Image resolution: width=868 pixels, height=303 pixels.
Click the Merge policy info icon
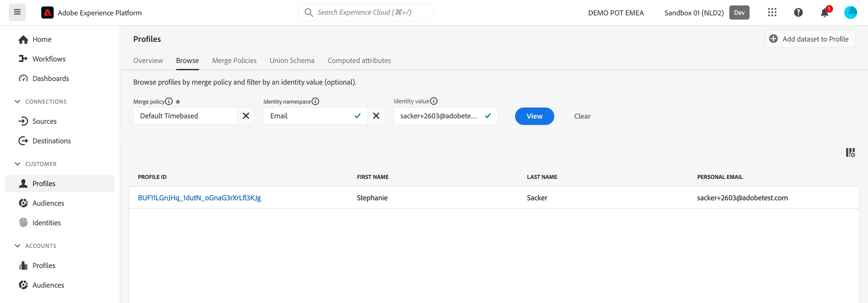click(169, 101)
